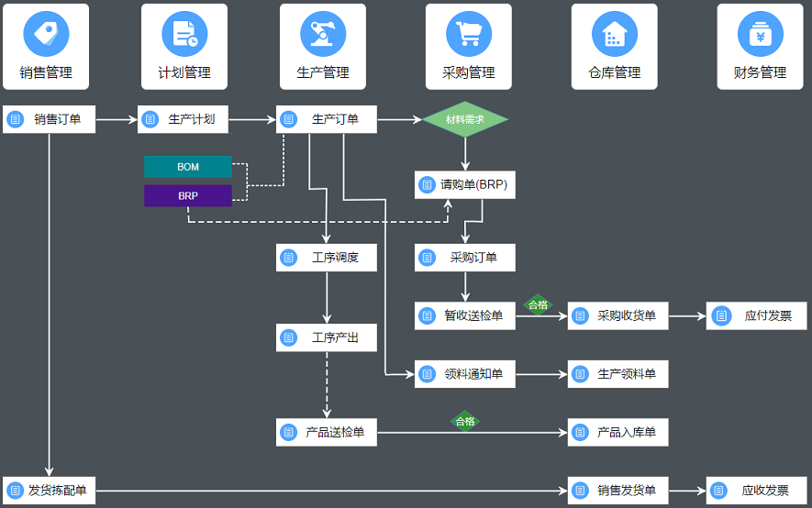This screenshot has width=812, height=508.
Task: Click the document icon beside 应付发票
Action: pos(720,316)
